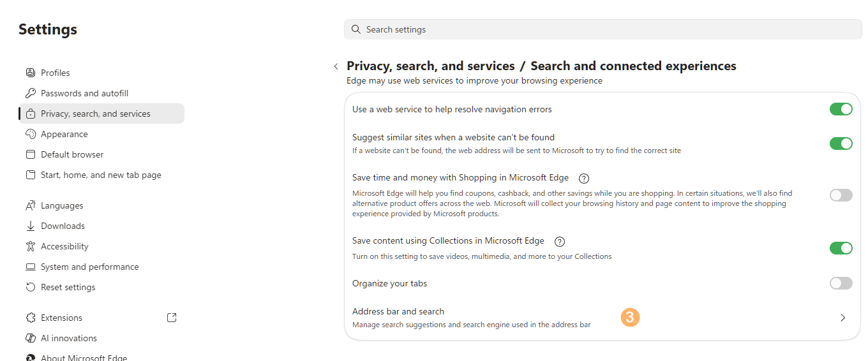Open Address bar and search settings

(602, 318)
